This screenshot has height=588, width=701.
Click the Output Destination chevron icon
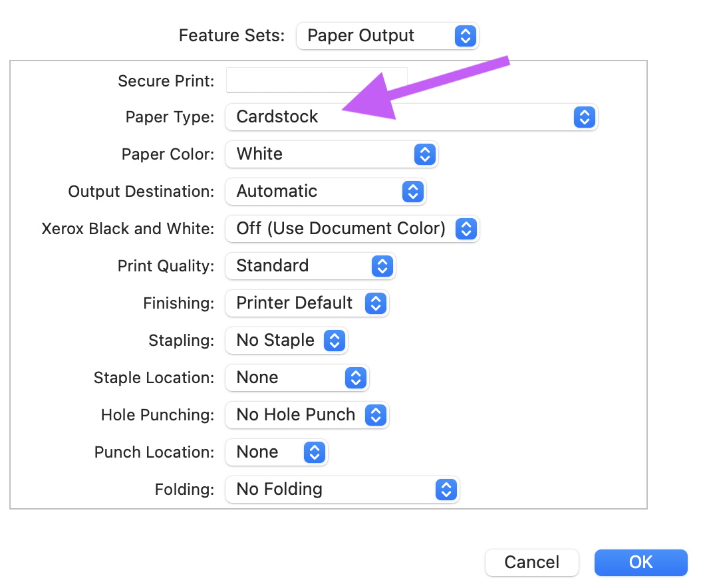[x=413, y=192]
